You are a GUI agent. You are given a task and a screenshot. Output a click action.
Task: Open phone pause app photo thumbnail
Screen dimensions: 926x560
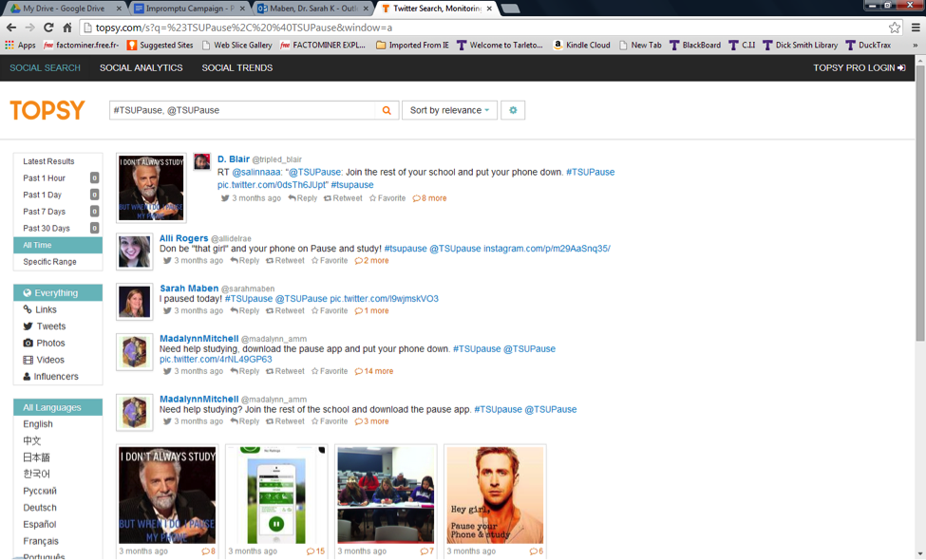point(276,495)
